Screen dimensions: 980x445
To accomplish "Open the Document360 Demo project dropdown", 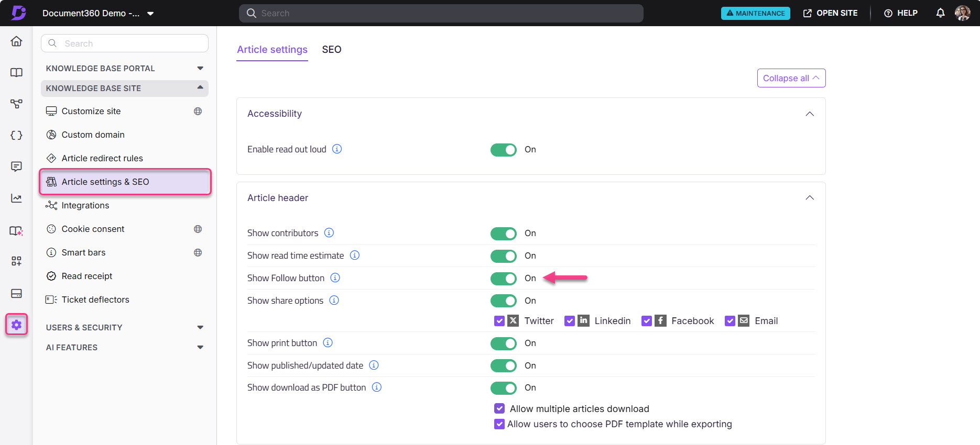I will click(x=98, y=13).
